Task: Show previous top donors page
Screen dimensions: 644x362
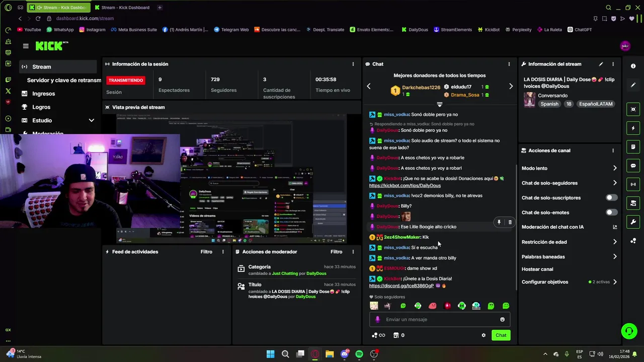Action: (x=368, y=86)
